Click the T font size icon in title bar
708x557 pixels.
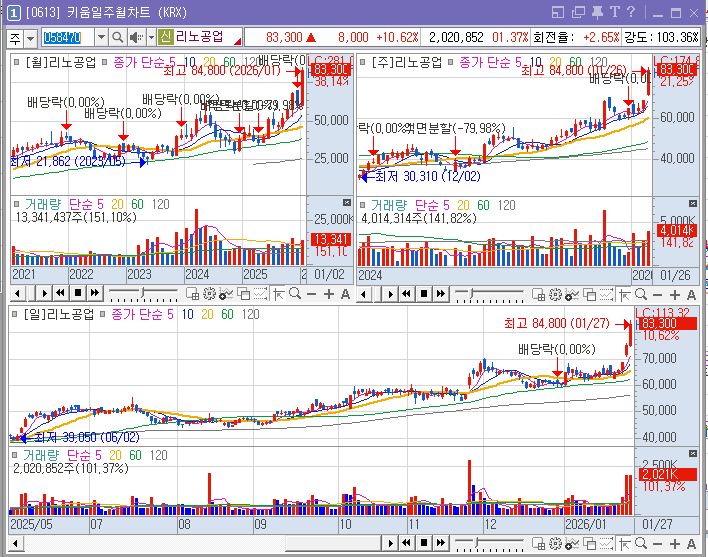[615, 12]
